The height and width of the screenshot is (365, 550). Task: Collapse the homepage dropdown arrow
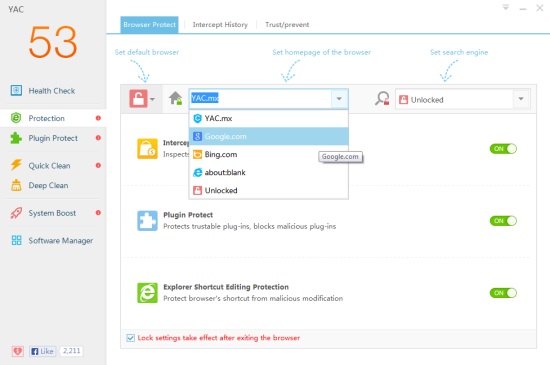[x=339, y=99]
